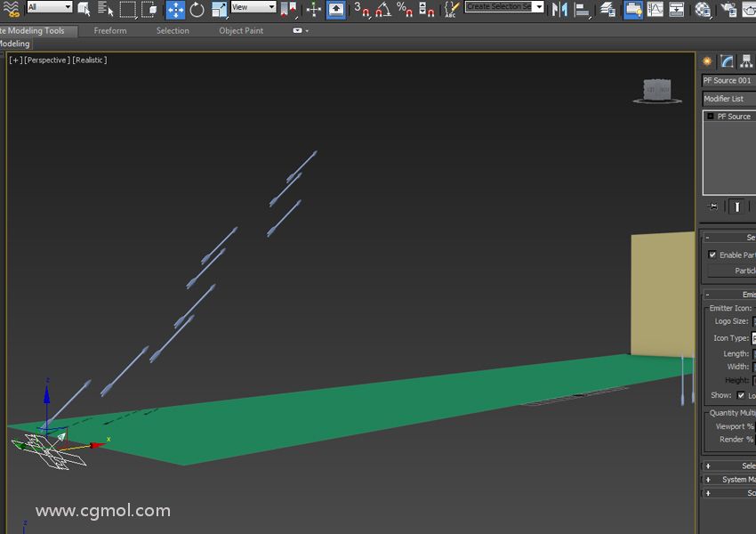Open the Render Setup teapot icon

click(x=728, y=10)
